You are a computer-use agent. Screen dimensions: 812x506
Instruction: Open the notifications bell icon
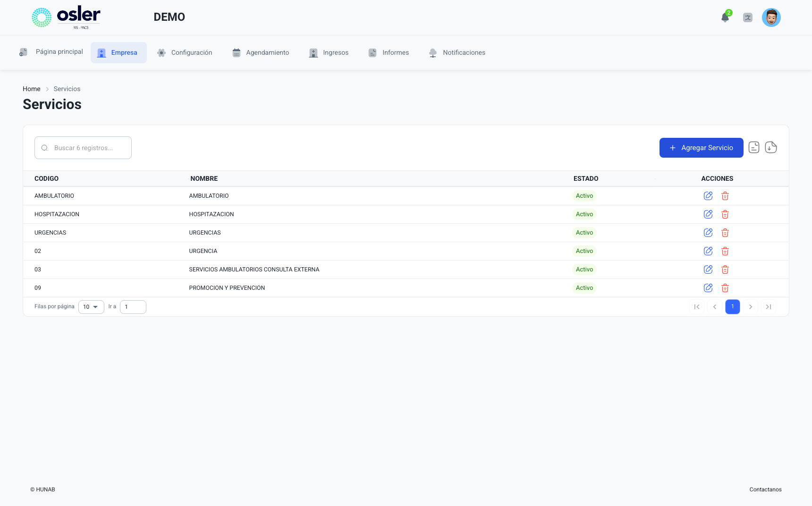pyautogui.click(x=725, y=17)
